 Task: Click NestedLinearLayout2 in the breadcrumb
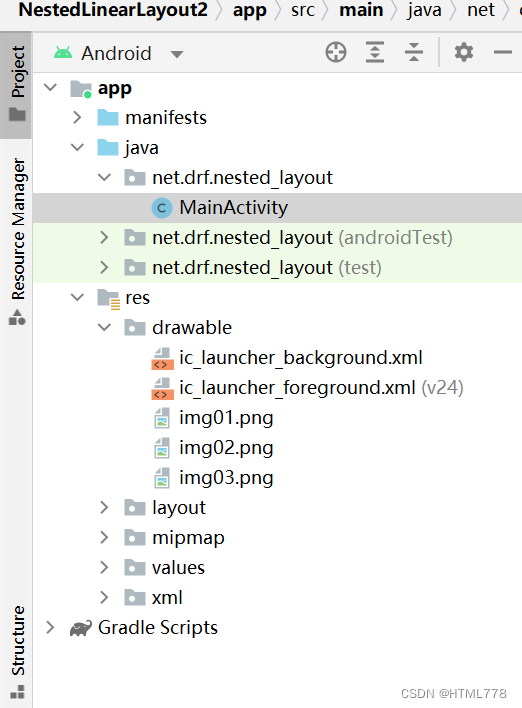point(113,10)
